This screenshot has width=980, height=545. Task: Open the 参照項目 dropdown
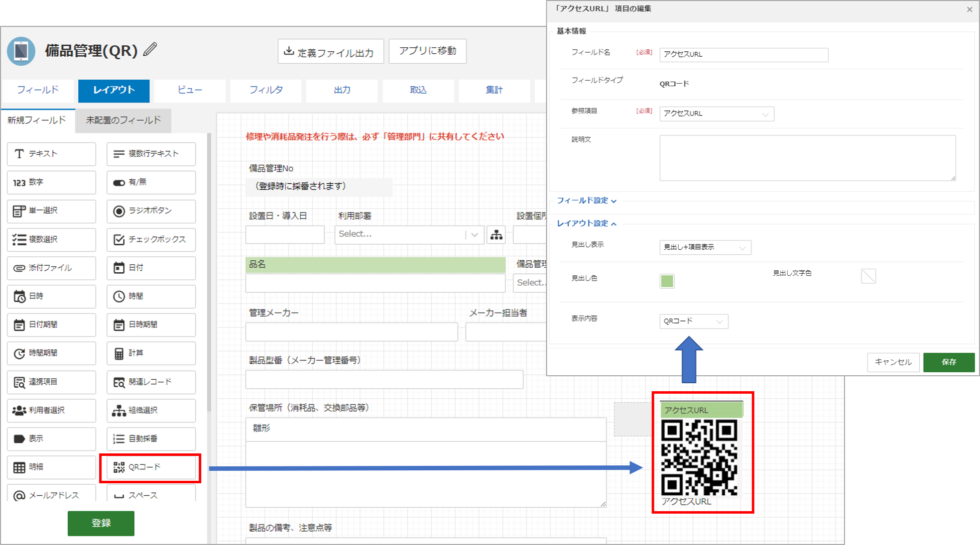point(717,113)
